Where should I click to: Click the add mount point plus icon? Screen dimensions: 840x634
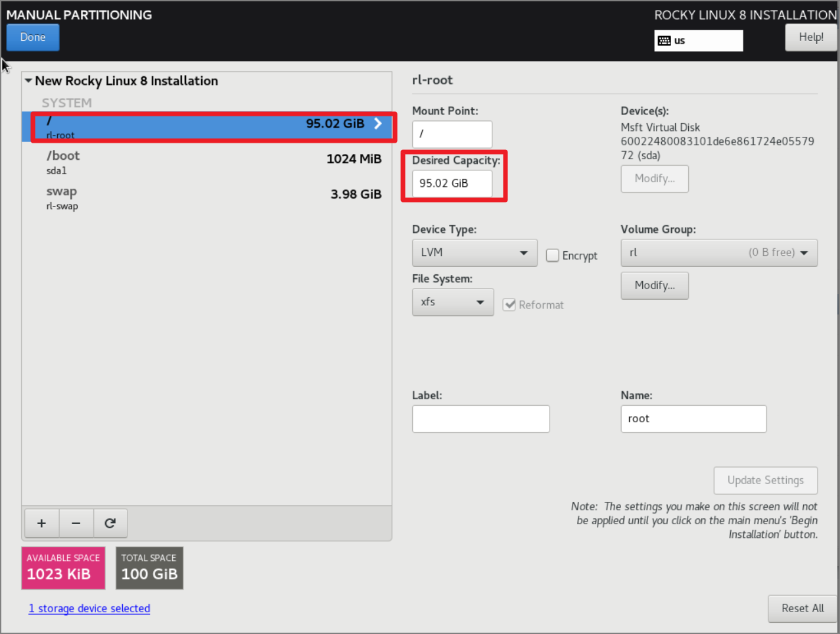(x=41, y=524)
